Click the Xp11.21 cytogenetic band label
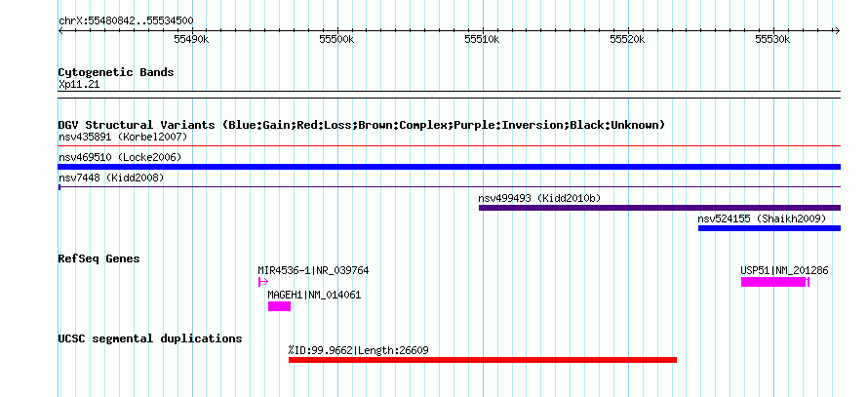Screen dimensions: 868x397 [79, 85]
